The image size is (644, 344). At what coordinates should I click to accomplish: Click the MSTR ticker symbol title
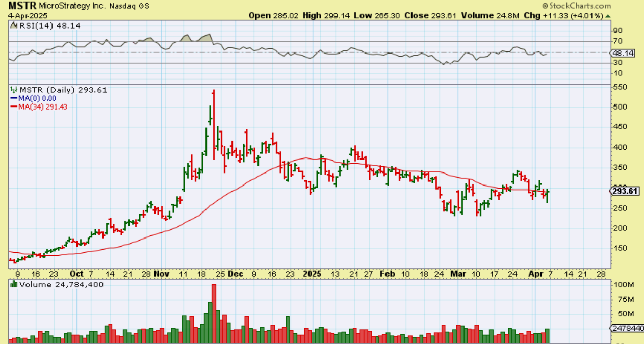[20, 6]
